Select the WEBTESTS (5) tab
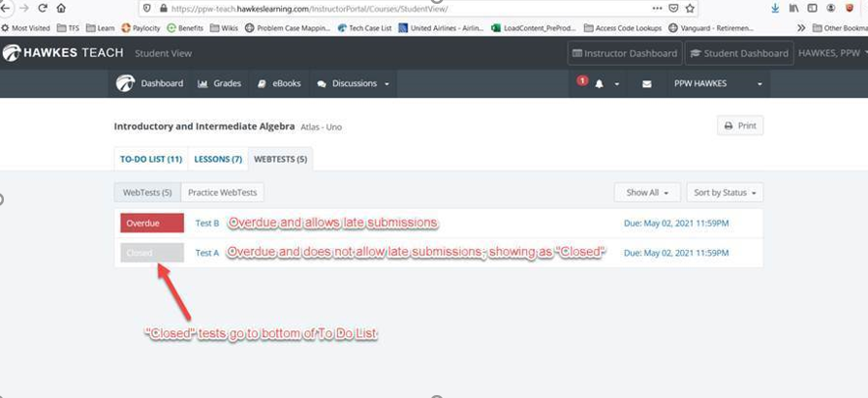The height and width of the screenshot is (398, 868). click(280, 160)
